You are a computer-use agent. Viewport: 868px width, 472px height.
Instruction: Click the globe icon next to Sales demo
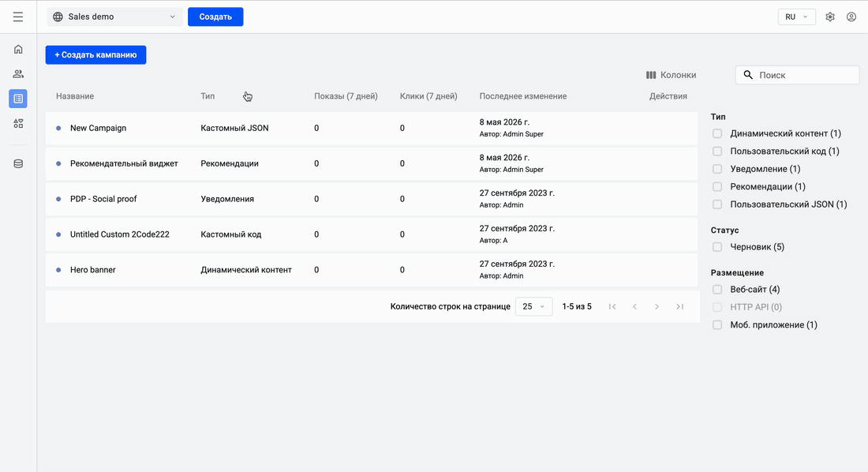[58, 17]
